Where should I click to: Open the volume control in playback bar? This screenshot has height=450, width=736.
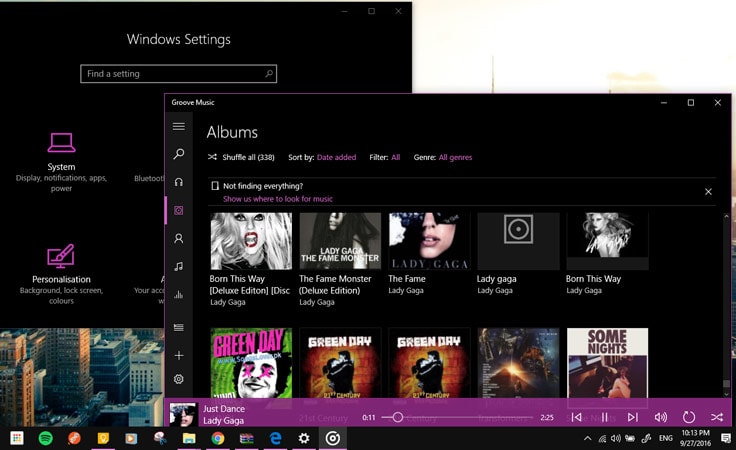(x=660, y=417)
